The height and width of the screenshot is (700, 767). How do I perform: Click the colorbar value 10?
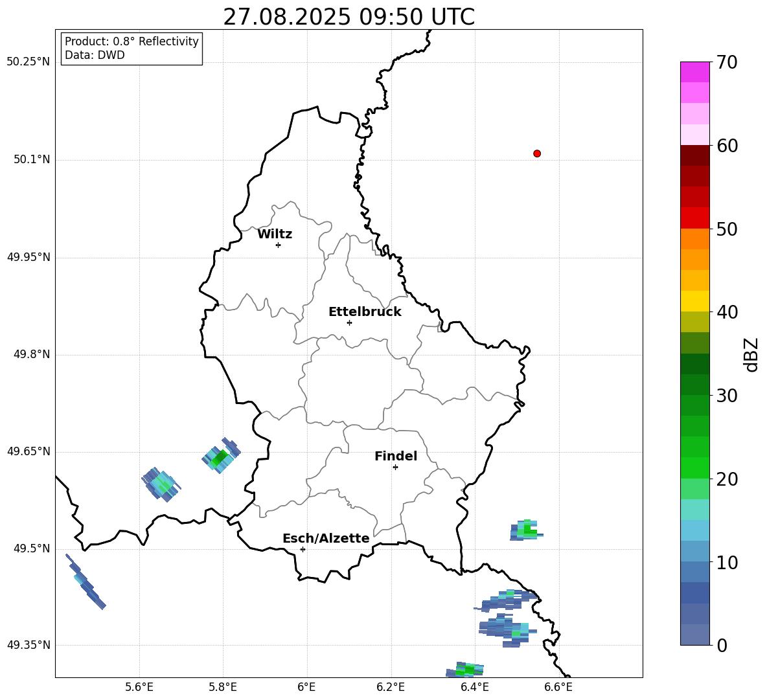(x=727, y=562)
